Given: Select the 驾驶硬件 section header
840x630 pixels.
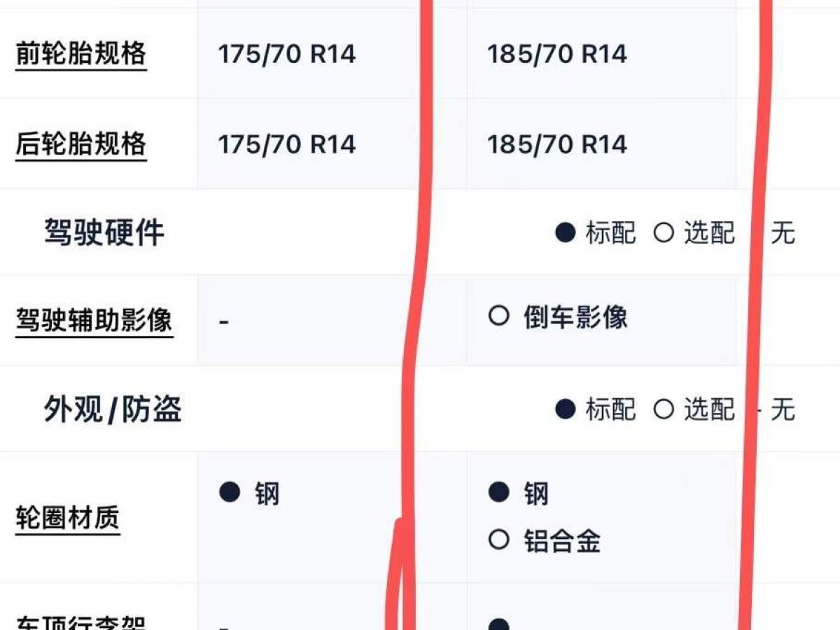Looking at the screenshot, I should 104,232.
